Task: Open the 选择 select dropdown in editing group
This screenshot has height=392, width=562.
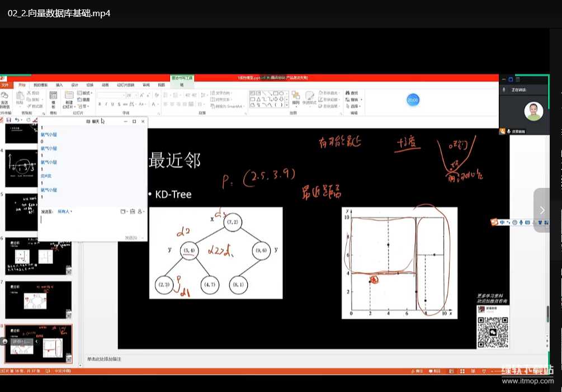Action: click(x=355, y=106)
